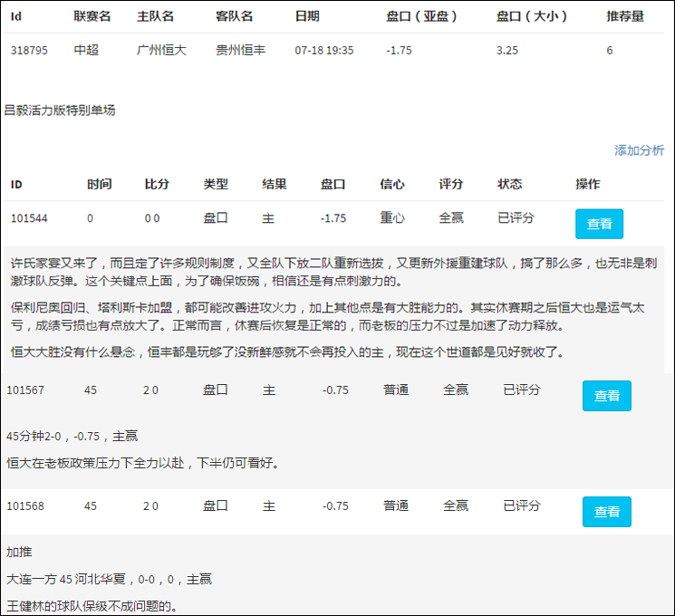Click the 主队名 column header
The width and height of the screenshot is (675, 616).
pyautogui.click(x=155, y=16)
